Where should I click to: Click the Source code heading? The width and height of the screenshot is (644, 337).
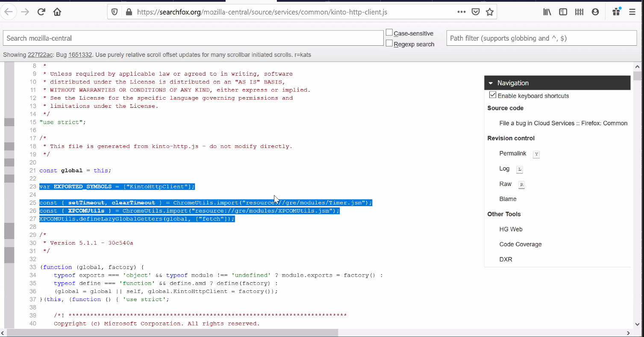tap(505, 108)
